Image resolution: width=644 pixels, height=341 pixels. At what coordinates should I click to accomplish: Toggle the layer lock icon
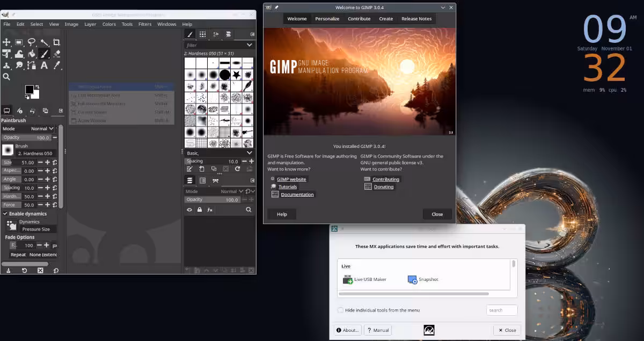pos(200,210)
